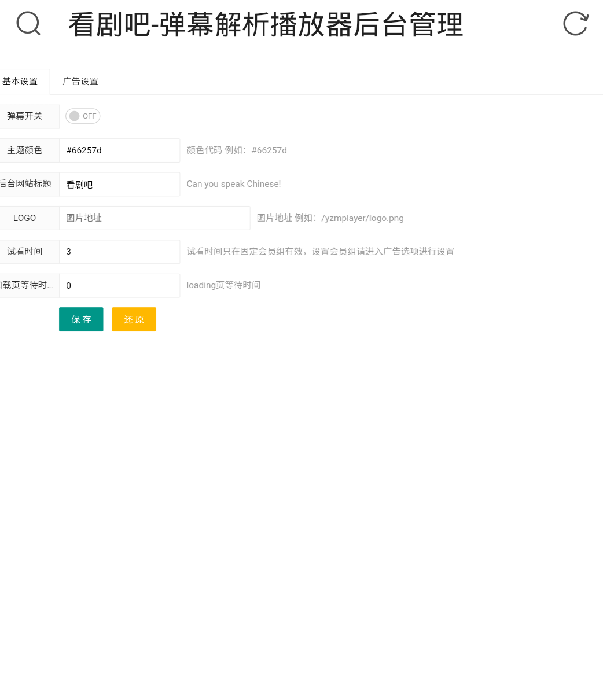Reload the page using the circular arrow icon
Image resolution: width=603 pixels, height=700 pixels.
575,24
